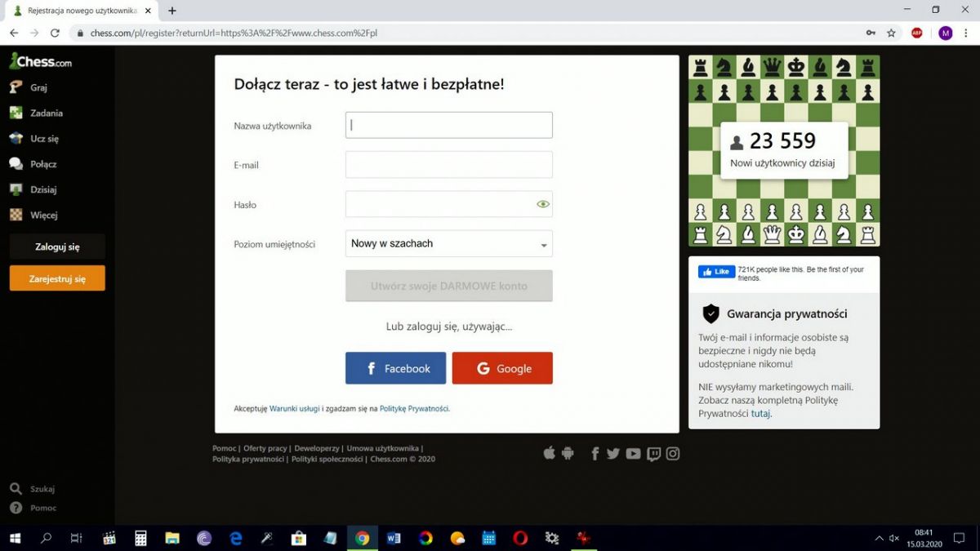Screen dimensions: 980x551
Task: Click the browser address bar
Action: point(465,33)
